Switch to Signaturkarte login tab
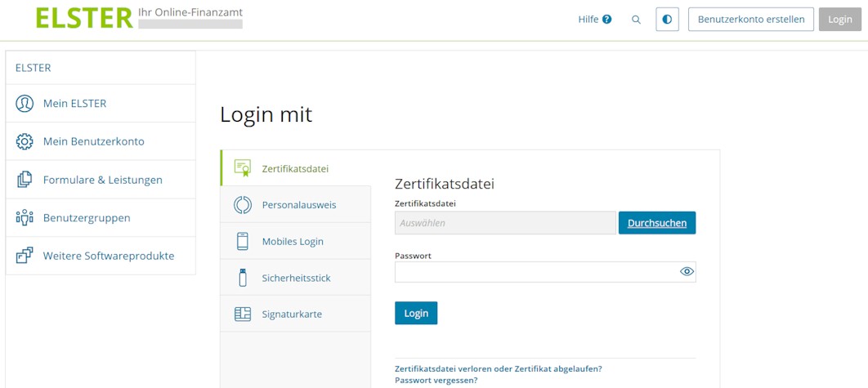 (x=296, y=314)
